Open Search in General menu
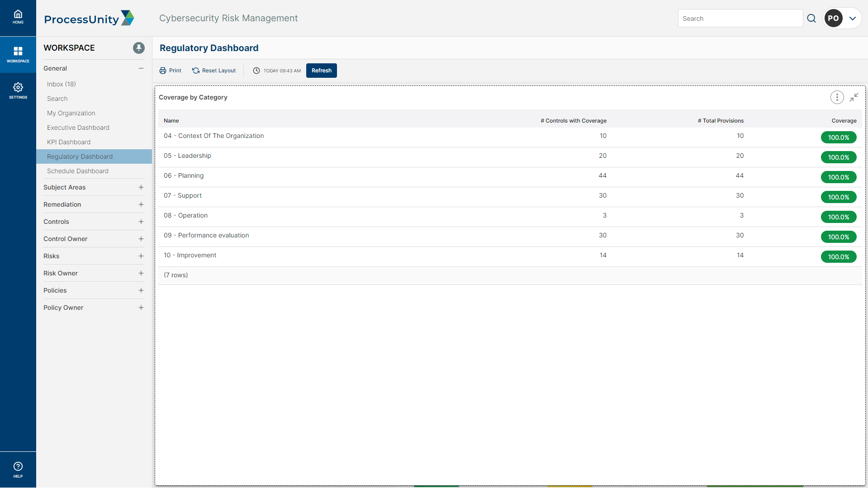The image size is (868, 488). click(x=57, y=99)
